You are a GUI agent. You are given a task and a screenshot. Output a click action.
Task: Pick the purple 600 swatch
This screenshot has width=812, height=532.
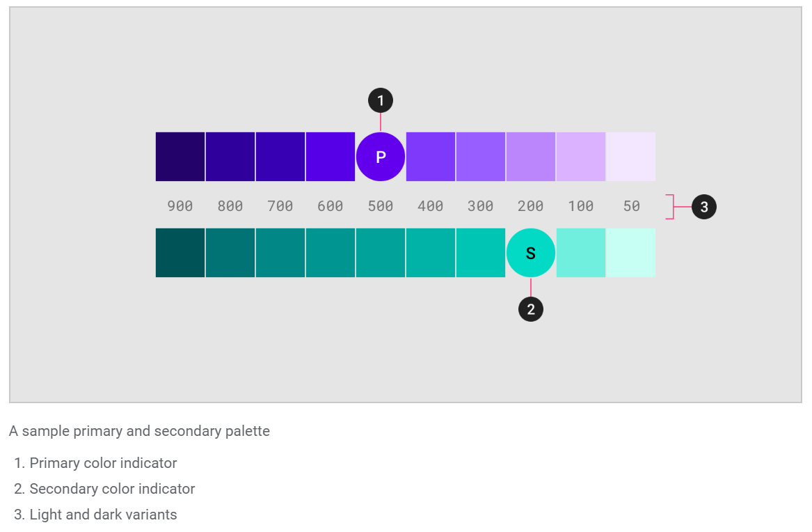(331, 157)
